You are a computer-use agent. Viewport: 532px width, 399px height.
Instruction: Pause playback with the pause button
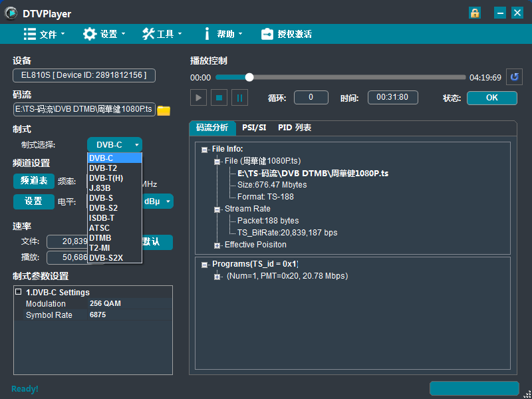point(239,98)
